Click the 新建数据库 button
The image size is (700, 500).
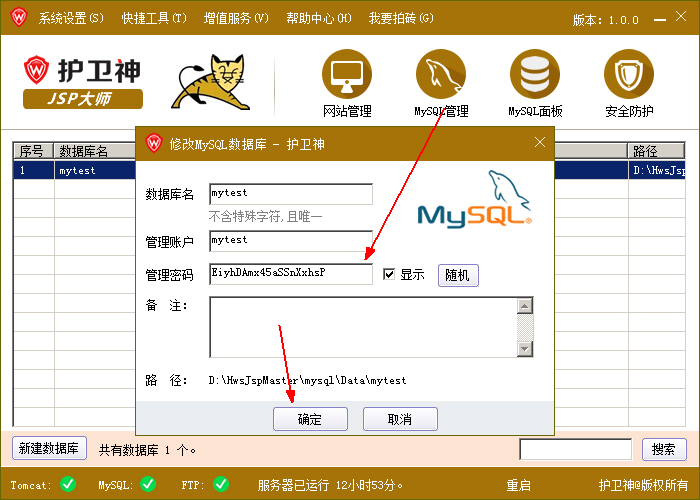tap(49, 448)
